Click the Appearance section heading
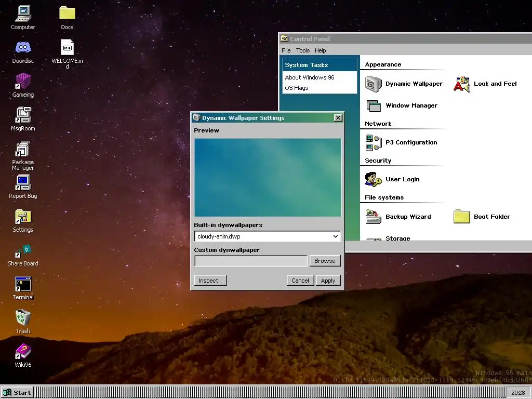Image resolution: width=532 pixels, height=399 pixels. (x=383, y=64)
